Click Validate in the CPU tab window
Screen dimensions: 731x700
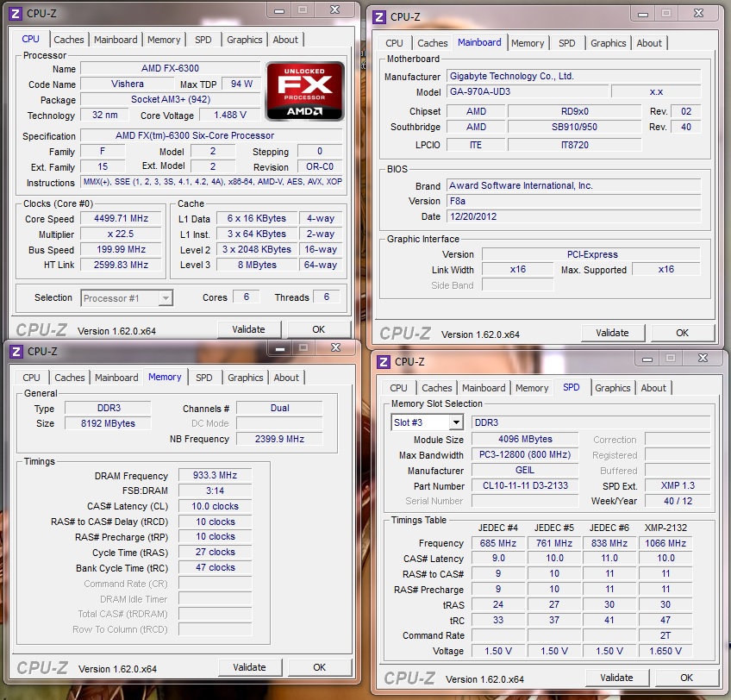point(249,329)
